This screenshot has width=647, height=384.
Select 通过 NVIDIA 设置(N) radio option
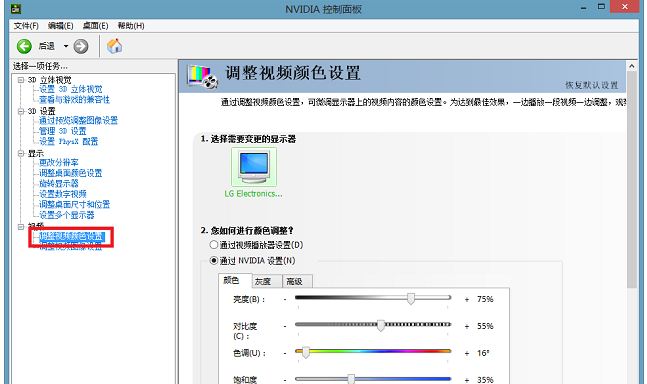pos(214,260)
